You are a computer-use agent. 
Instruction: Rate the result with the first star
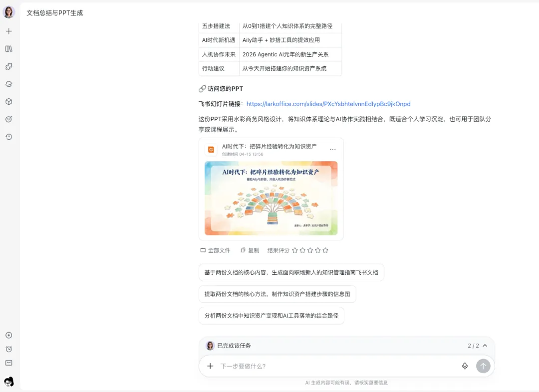(x=295, y=250)
